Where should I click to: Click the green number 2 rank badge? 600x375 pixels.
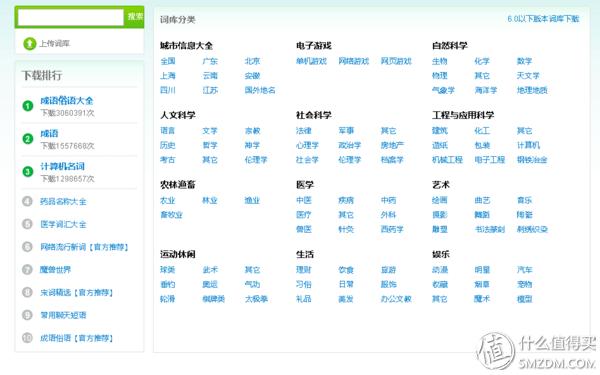pyautogui.click(x=28, y=139)
